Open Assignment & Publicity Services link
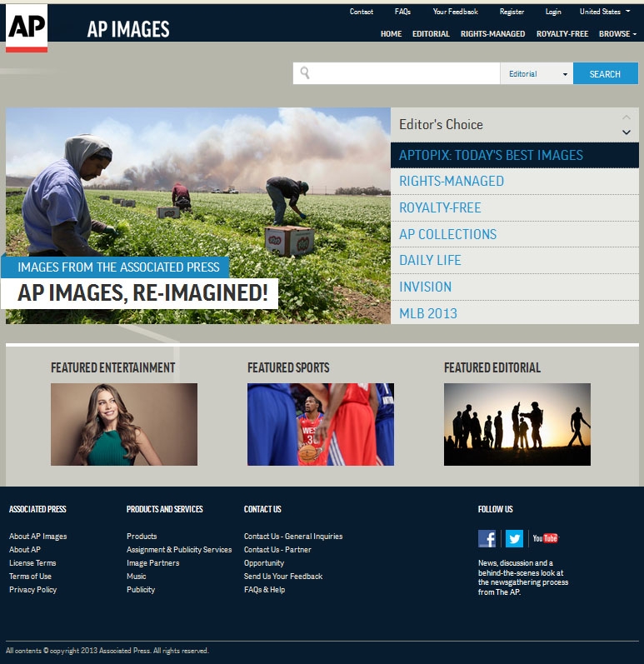This screenshot has width=644, height=664. 179,549
